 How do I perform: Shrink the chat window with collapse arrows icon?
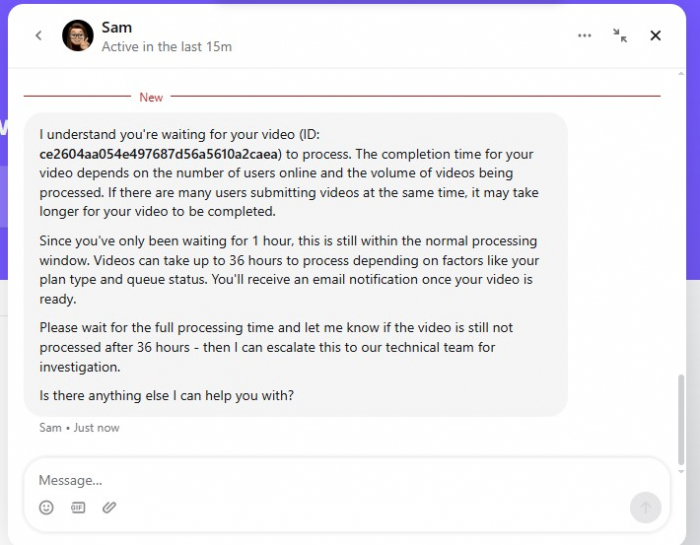pyautogui.click(x=620, y=35)
